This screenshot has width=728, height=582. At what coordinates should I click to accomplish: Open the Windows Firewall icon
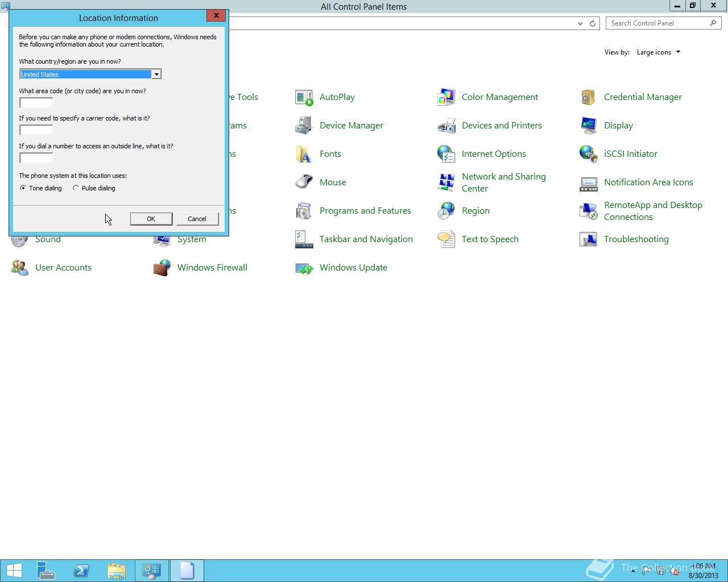click(162, 268)
